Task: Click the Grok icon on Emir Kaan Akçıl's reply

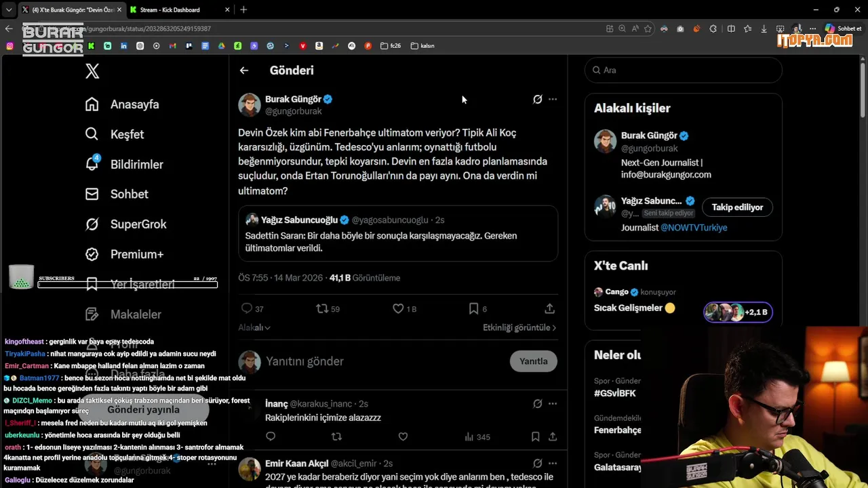Action: click(x=537, y=464)
